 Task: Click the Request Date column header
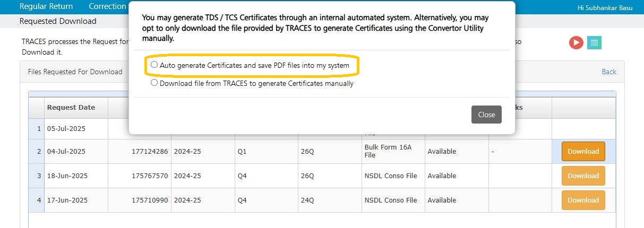click(x=71, y=107)
